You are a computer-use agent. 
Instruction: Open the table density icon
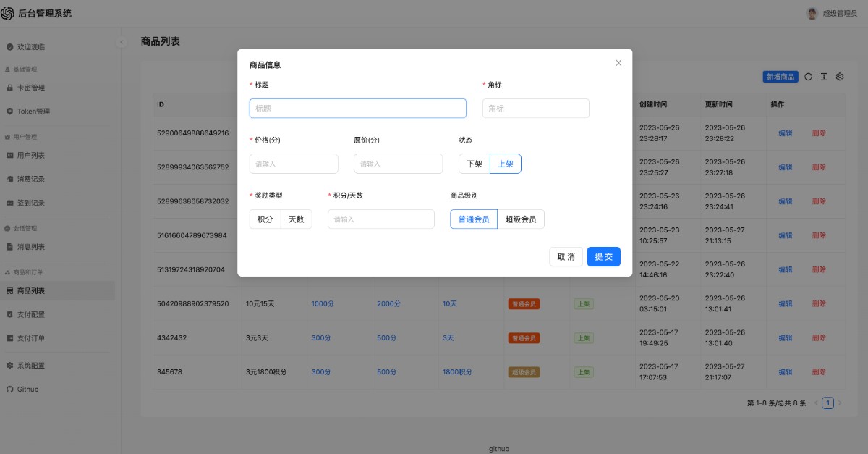click(824, 77)
